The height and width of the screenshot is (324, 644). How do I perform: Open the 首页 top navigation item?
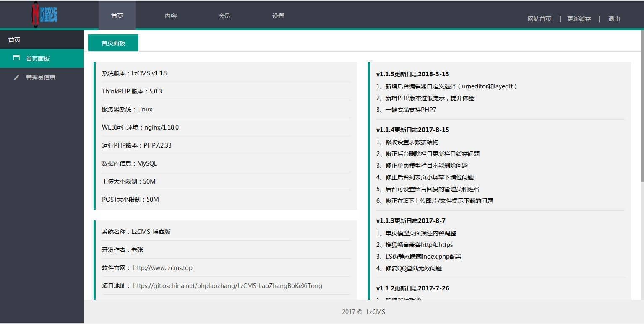(x=117, y=16)
